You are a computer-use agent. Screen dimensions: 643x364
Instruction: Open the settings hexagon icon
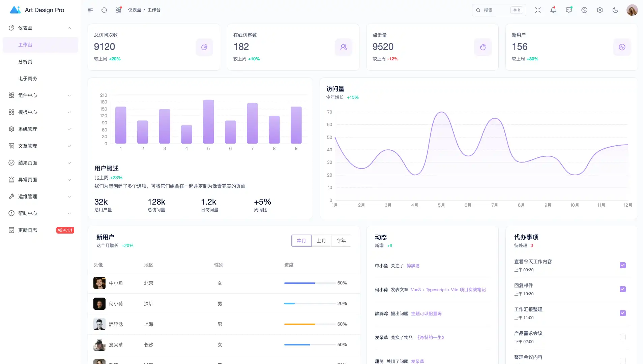click(600, 10)
